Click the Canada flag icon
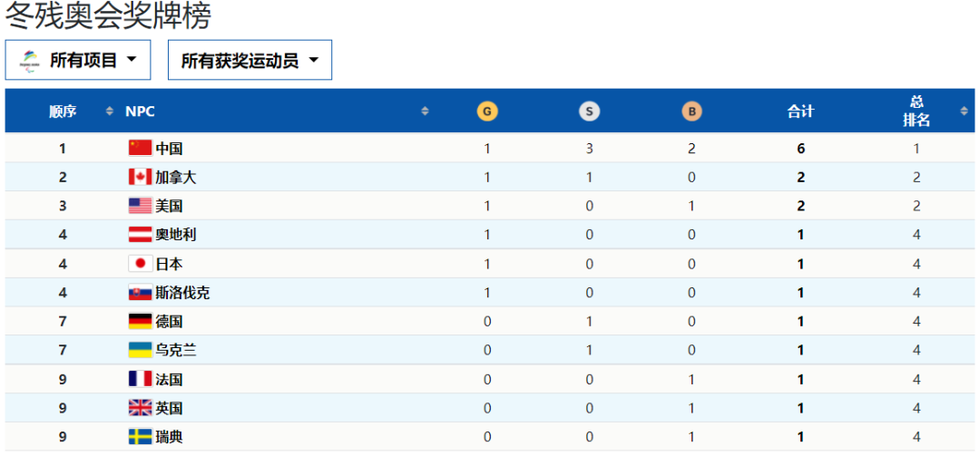This screenshot has height=456, width=980. coord(140,178)
